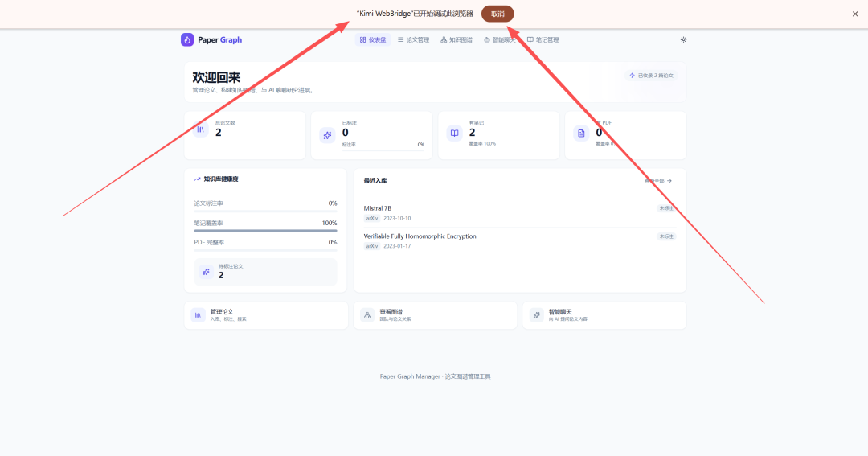Image resolution: width=868 pixels, height=456 pixels.
Task: Click the sparkle icon of 智能聊天 shortcut
Action: pos(536,314)
